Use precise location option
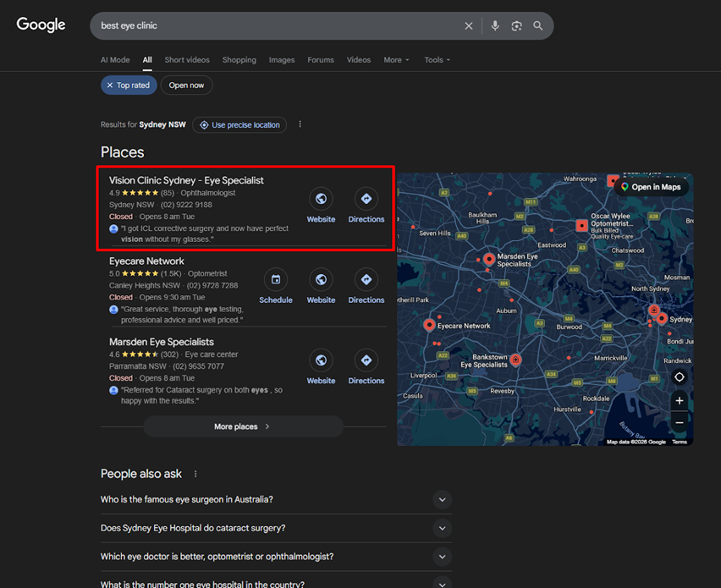 (239, 125)
